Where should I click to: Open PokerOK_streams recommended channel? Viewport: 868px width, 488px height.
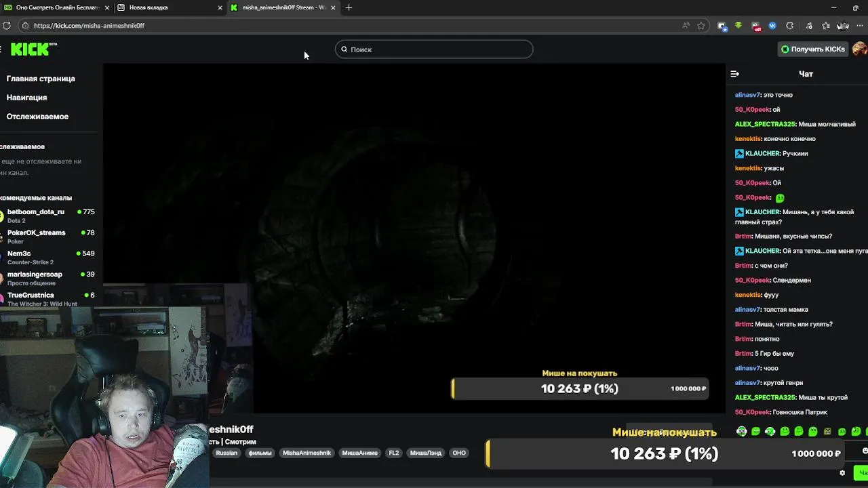coord(47,237)
